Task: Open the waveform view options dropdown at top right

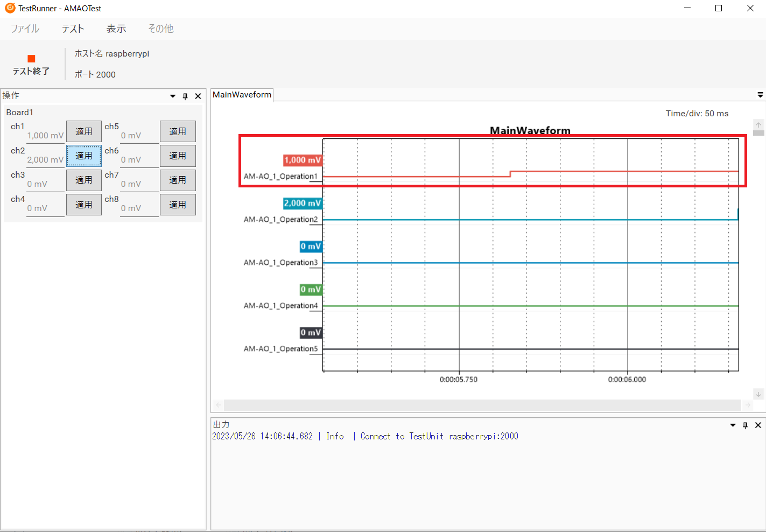Action: click(760, 94)
